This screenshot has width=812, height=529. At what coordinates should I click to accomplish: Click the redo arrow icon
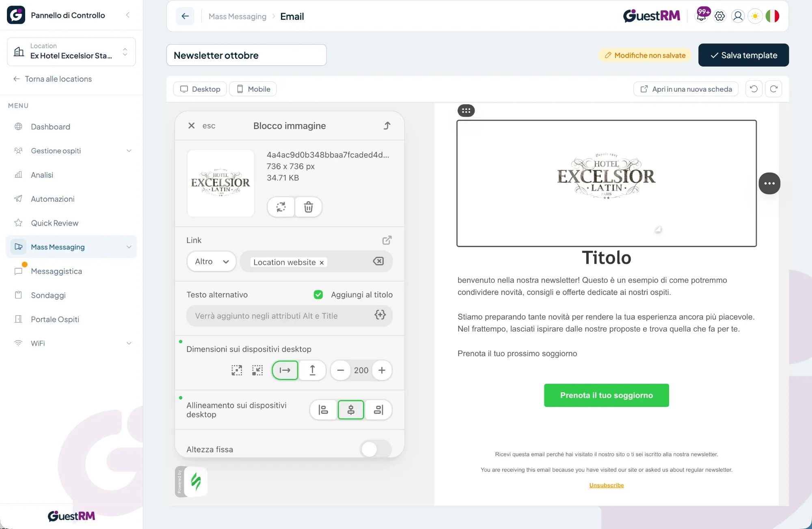pyautogui.click(x=773, y=89)
